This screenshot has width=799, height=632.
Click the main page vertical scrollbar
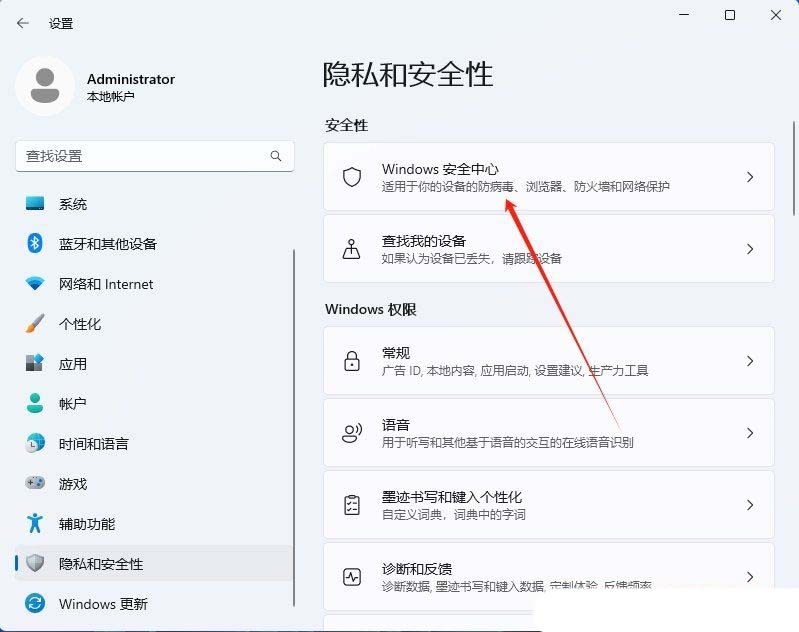(x=793, y=168)
